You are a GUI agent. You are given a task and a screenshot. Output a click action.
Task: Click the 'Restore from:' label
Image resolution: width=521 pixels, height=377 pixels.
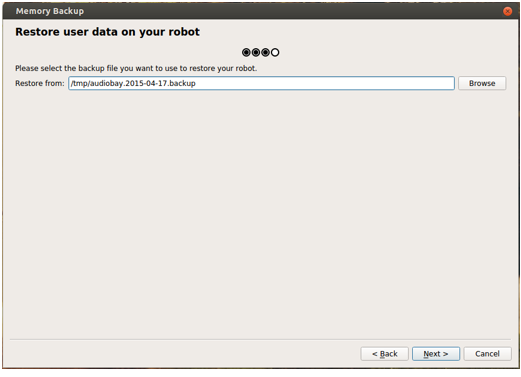[x=40, y=83]
